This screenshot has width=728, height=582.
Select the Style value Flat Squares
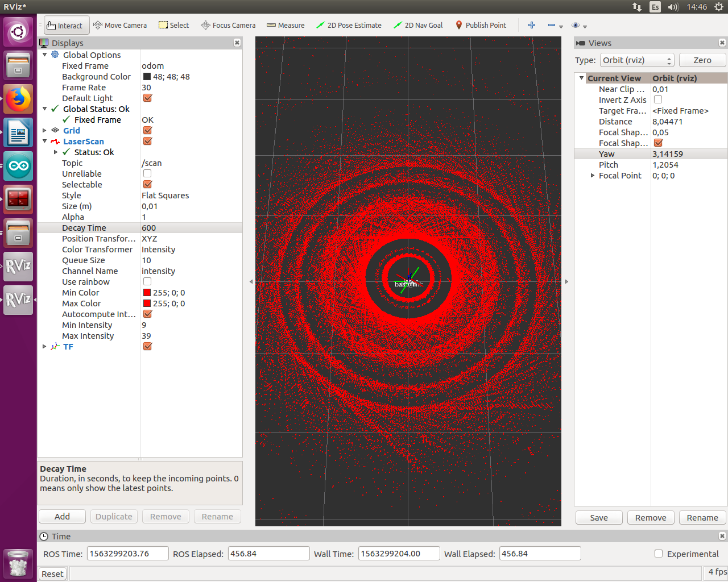click(166, 196)
